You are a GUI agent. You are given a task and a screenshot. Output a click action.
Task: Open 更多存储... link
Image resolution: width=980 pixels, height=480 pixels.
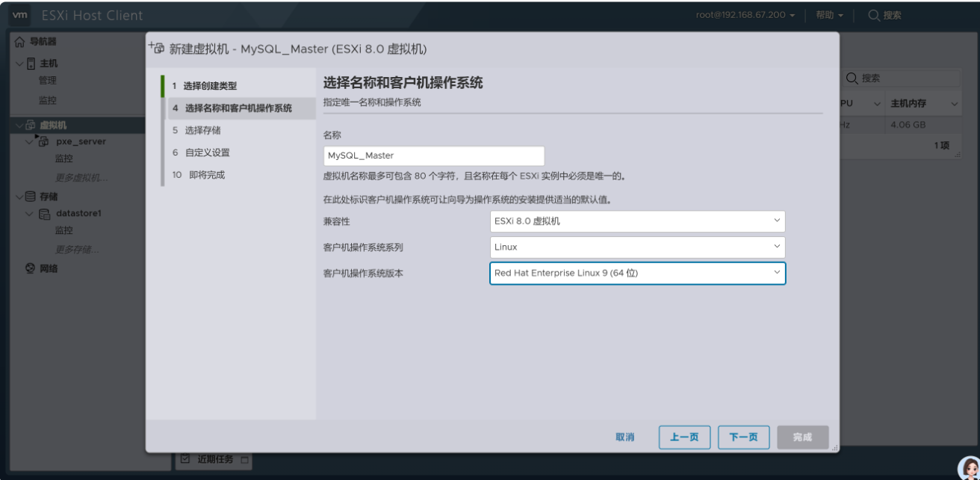point(77,249)
